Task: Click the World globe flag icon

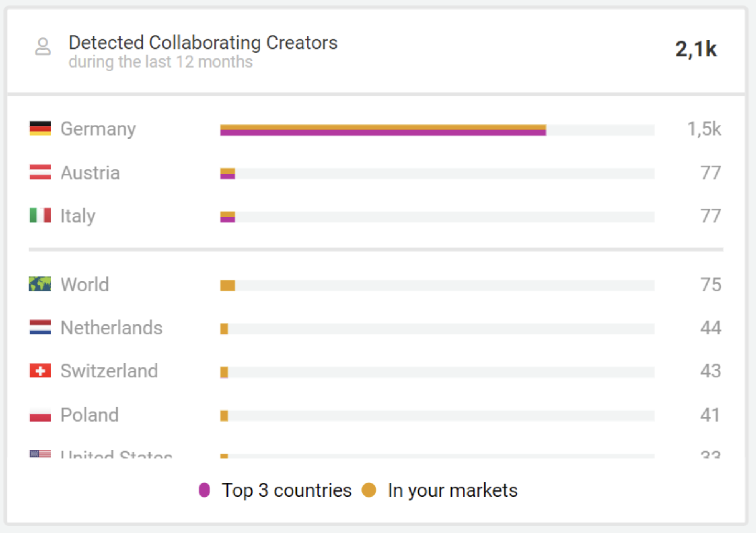Action: [40, 284]
